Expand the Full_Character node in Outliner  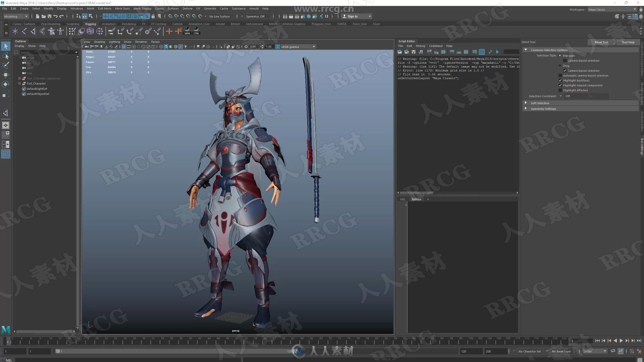click(x=19, y=83)
